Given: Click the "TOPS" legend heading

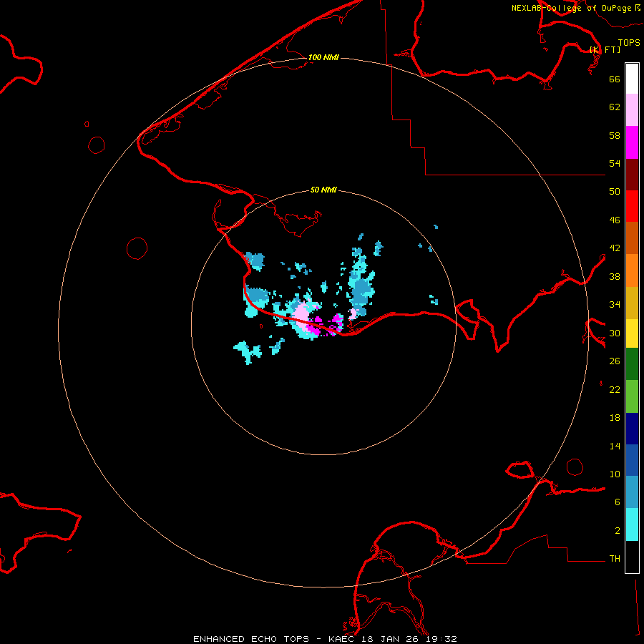Looking at the screenshot, I should pos(629,42).
